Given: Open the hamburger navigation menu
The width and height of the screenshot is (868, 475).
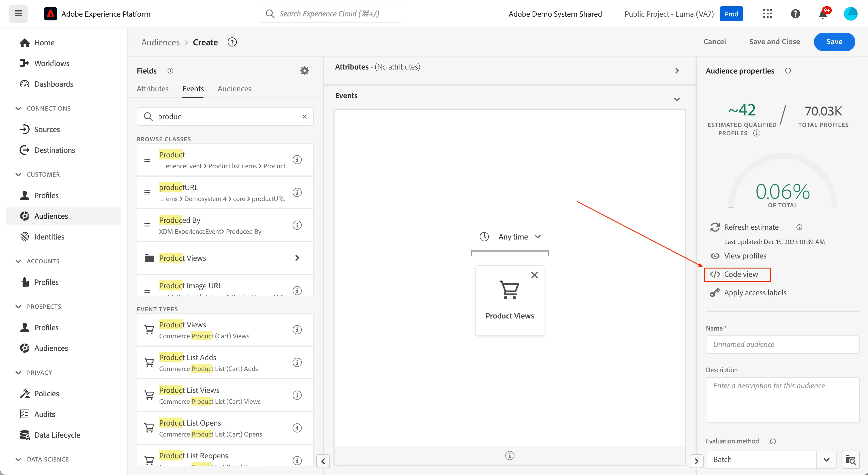Looking at the screenshot, I should click(18, 14).
